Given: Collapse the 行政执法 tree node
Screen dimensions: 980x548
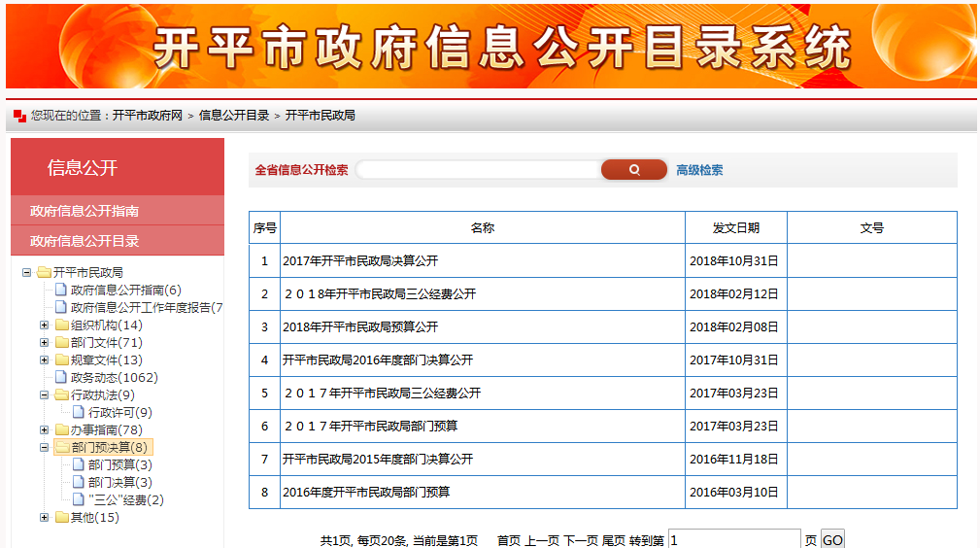Looking at the screenshot, I should point(44,395).
